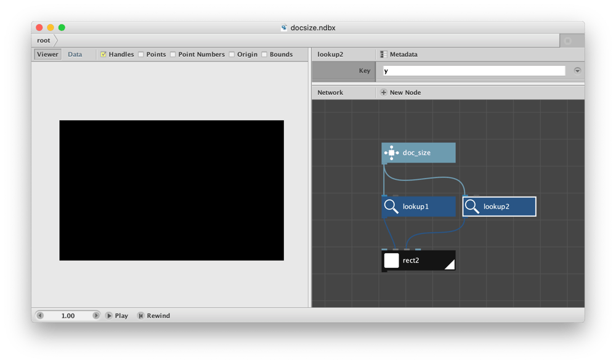The width and height of the screenshot is (616, 364).
Task: Disable the Handles checkbox
Action: click(x=103, y=54)
